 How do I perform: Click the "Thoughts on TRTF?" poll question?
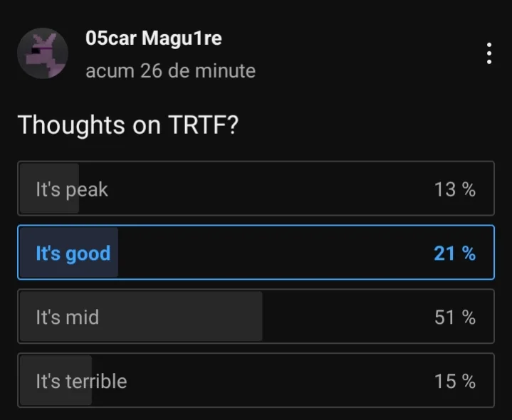click(128, 125)
